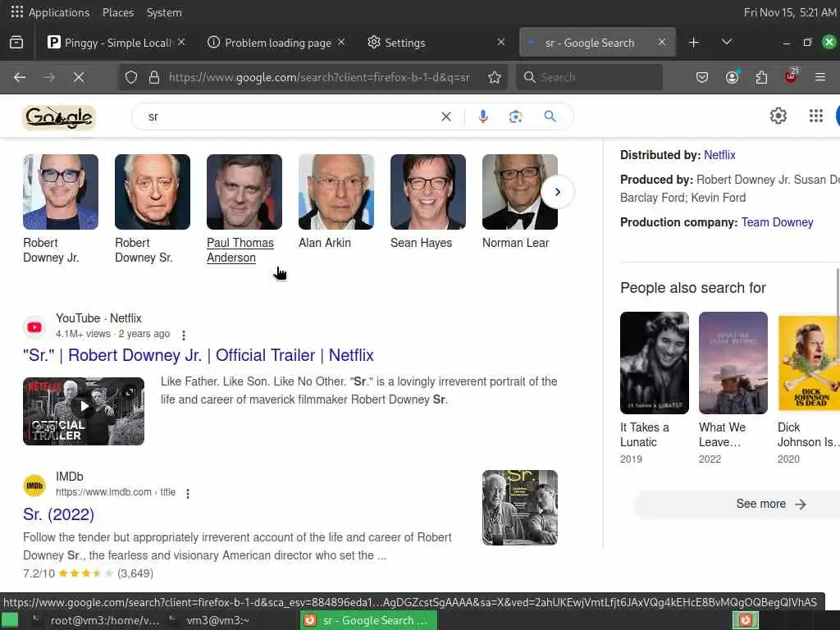Open the Places menu

pyautogui.click(x=118, y=11)
